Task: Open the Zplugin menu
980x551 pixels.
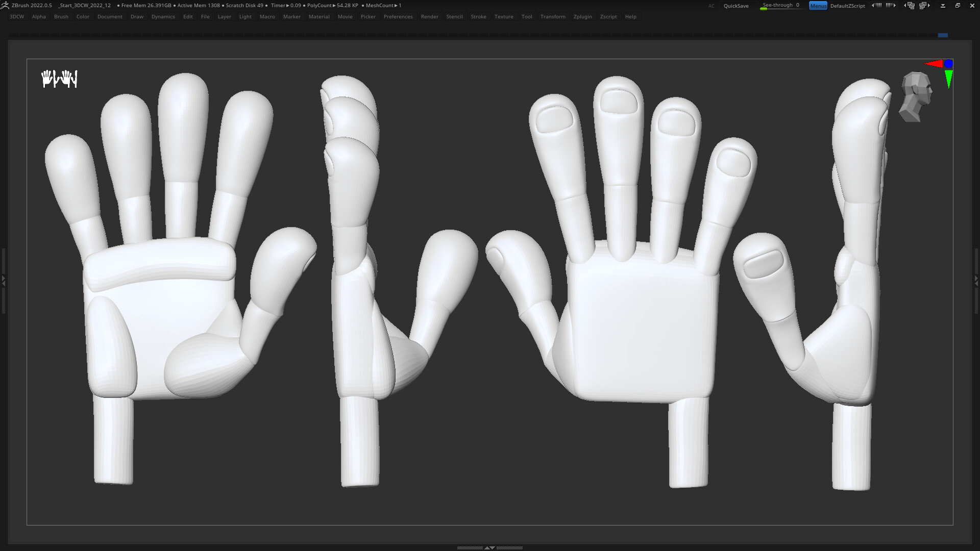Action: [x=582, y=16]
